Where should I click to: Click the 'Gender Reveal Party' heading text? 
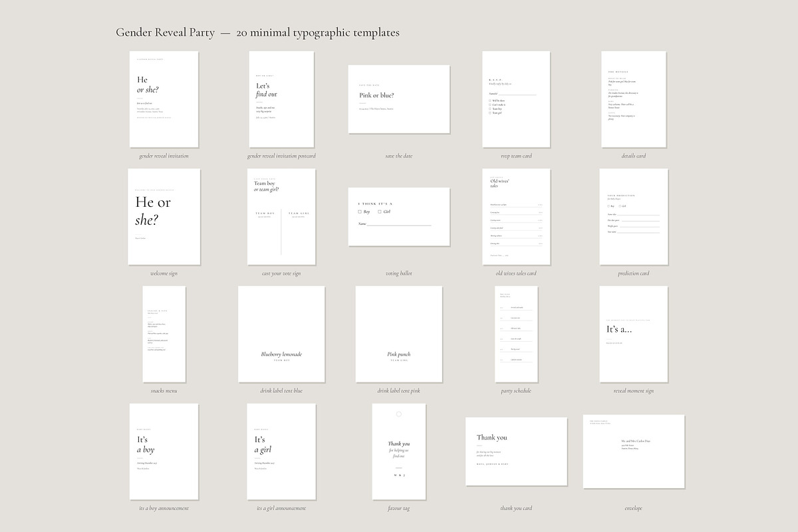coord(166,32)
